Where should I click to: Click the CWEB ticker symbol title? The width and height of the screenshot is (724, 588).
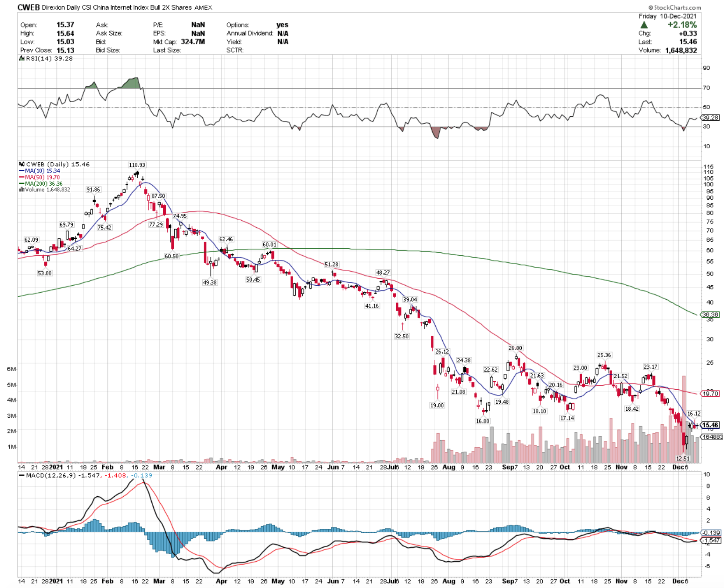(x=29, y=7)
